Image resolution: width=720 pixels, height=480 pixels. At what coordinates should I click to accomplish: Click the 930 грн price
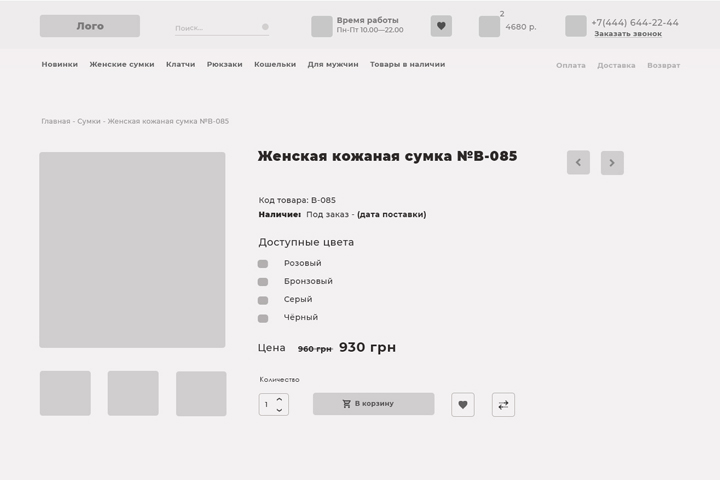click(367, 347)
